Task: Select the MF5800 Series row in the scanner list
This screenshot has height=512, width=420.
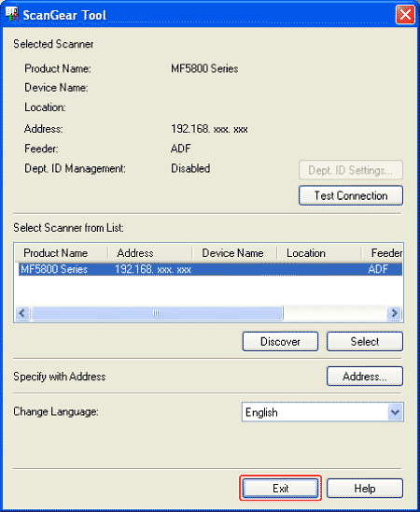Action: (x=210, y=269)
